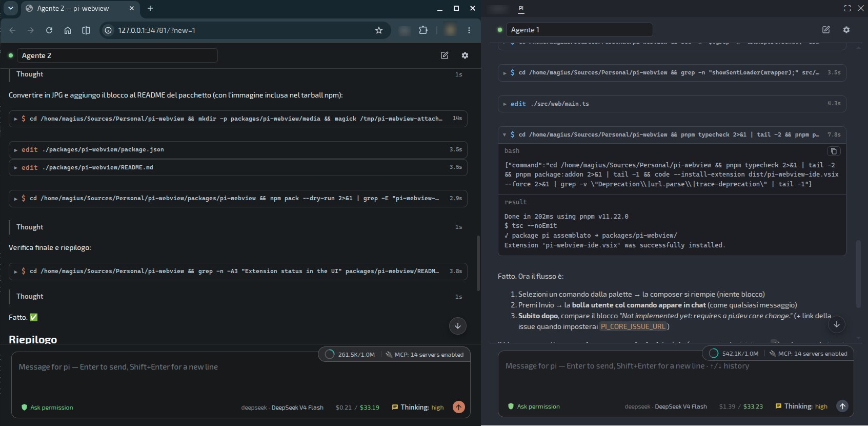Start a new chat in Agente 2 window

point(445,55)
